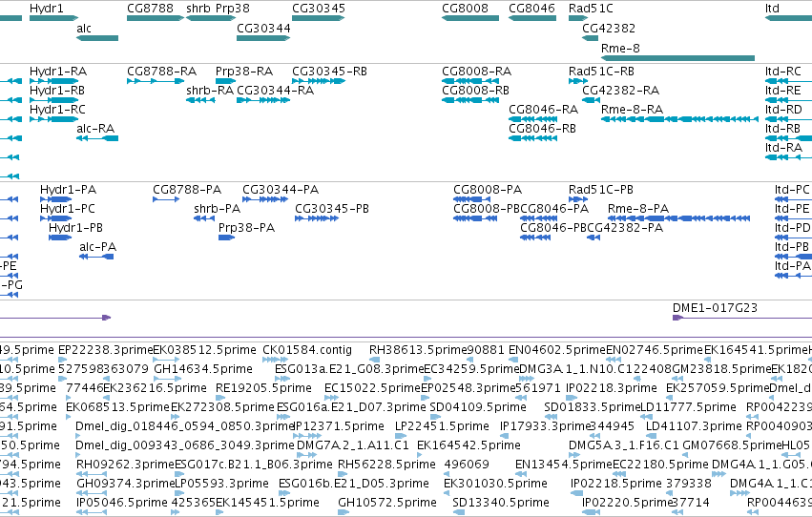Click the alc-RA transcript
Viewport: 812px width, 517px height.
(96, 138)
